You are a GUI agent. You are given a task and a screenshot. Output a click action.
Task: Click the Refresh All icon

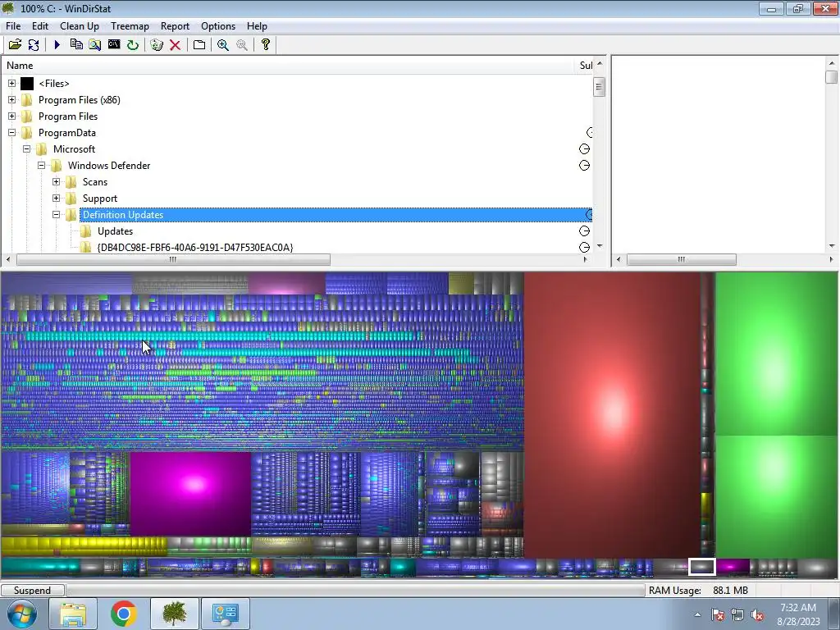34,44
